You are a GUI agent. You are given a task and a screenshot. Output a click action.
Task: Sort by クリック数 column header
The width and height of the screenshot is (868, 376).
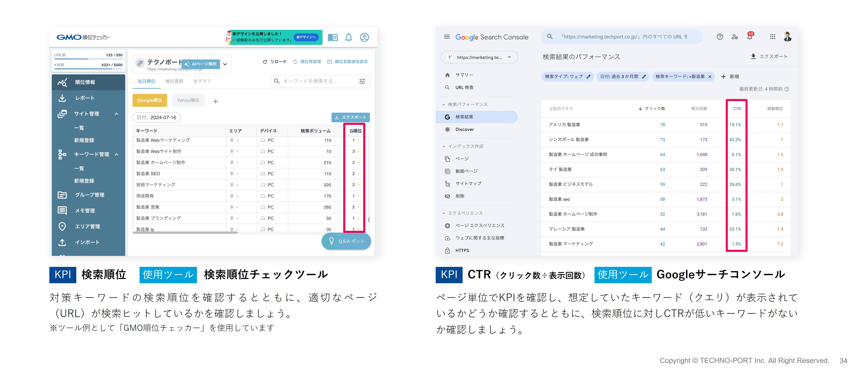(652, 109)
